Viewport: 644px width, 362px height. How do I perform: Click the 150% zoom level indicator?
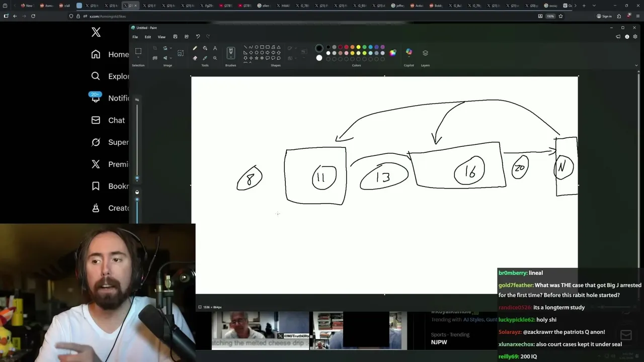click(550, 16)
